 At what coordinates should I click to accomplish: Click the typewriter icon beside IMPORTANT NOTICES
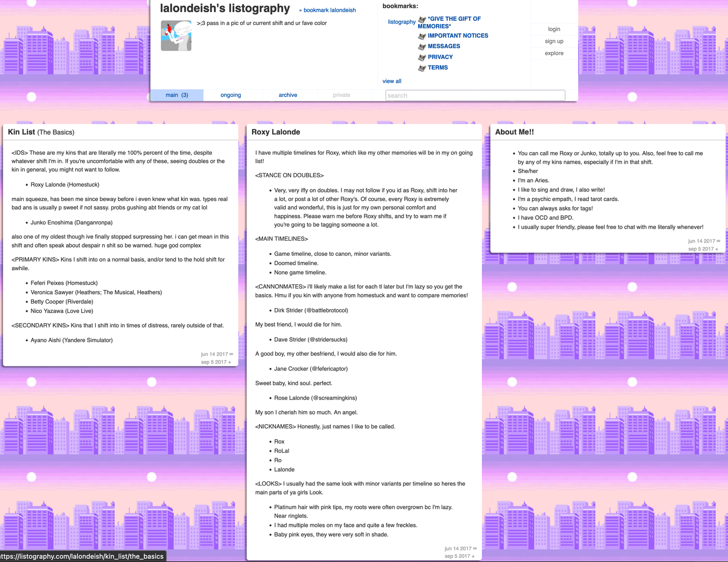click(x=422, y=36)
